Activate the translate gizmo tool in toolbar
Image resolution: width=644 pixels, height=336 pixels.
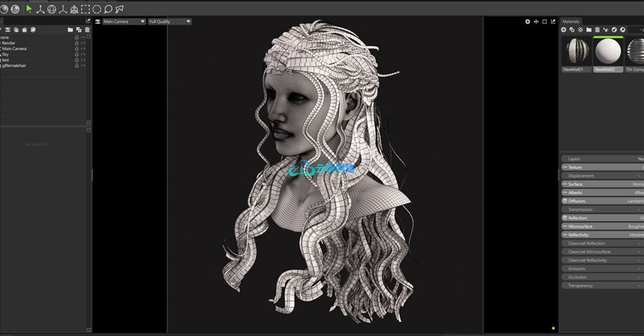click(40, 9)
